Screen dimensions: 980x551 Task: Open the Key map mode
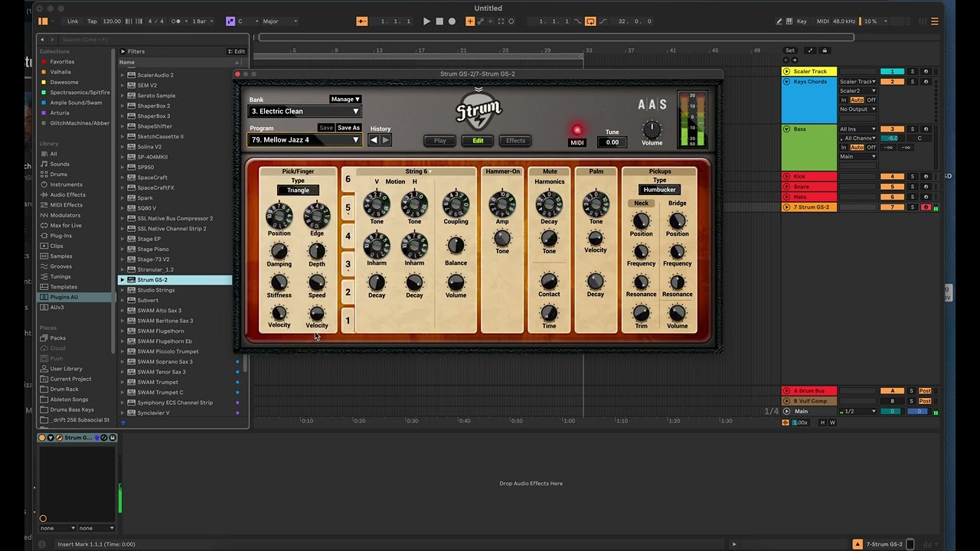802,21
